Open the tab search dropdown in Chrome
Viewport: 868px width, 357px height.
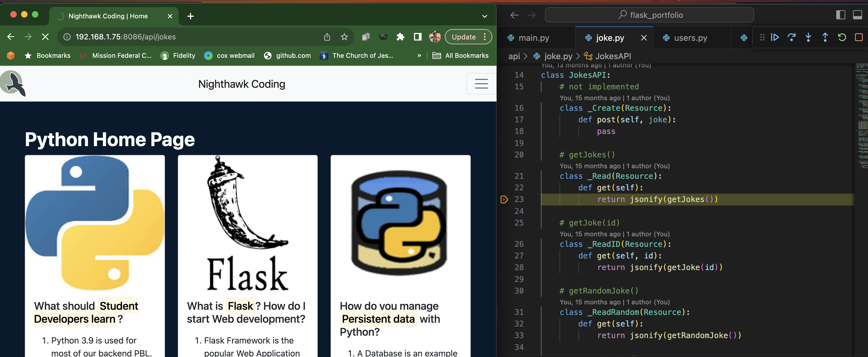pyautogui.click(x=484, y=16)
